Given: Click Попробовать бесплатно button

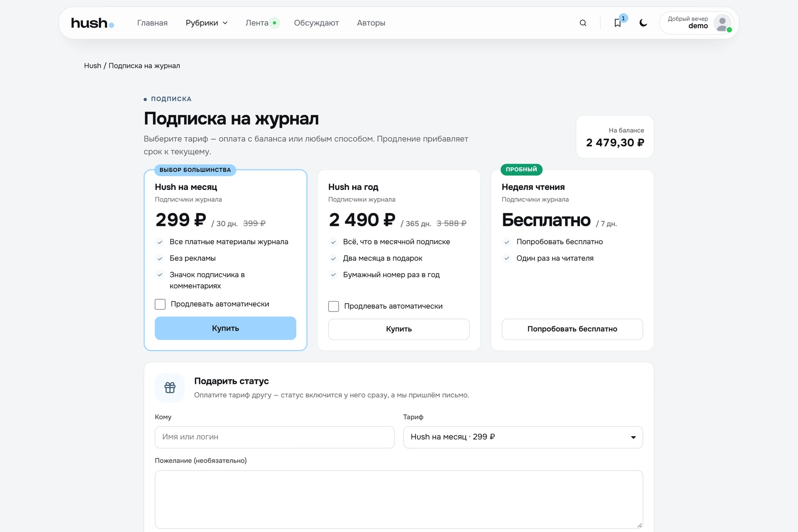Looking at the screenshot, I should pyautogui.click(x=572, y=329).
